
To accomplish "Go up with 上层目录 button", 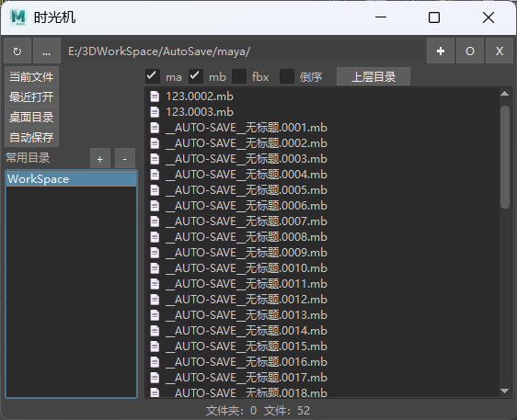I will point(373,76).
